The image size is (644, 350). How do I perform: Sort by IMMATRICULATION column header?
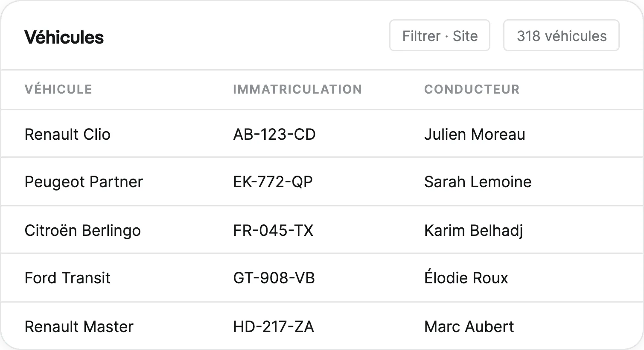297,89
